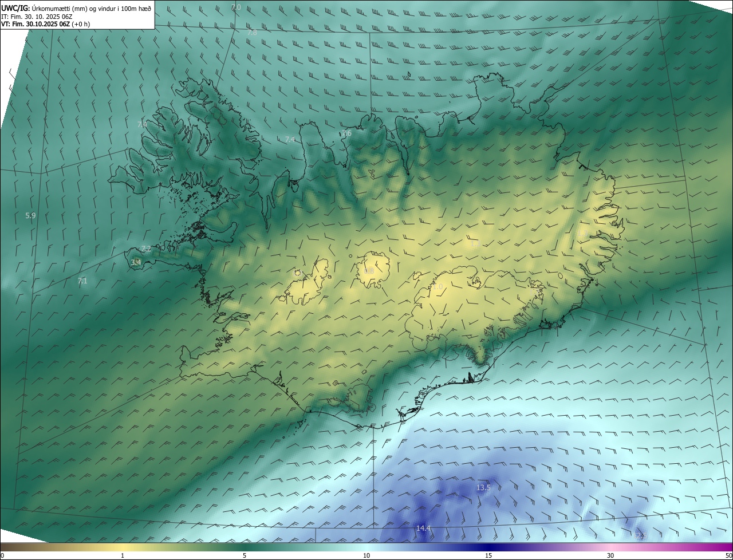Viewport: 733px width, 560px height.
Task: Click the 14.4 precipitation maximum label
Action: [423, 529]
